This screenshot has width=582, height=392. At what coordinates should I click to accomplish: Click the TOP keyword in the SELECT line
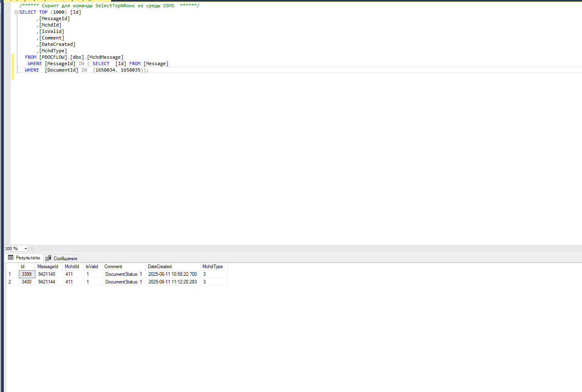43,12
